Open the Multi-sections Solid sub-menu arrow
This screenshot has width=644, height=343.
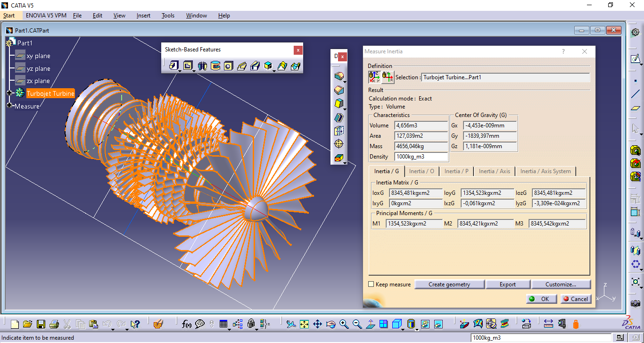(274, 71)
